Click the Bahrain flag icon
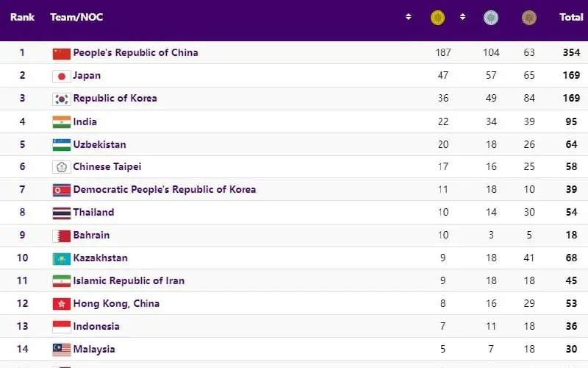Screen dimensions: 588x368 tap(62, 236)
